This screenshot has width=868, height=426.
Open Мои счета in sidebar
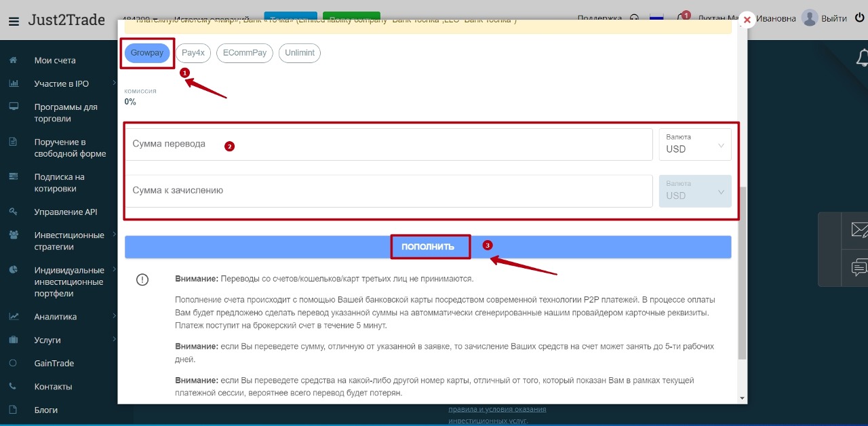click(55, 60)
